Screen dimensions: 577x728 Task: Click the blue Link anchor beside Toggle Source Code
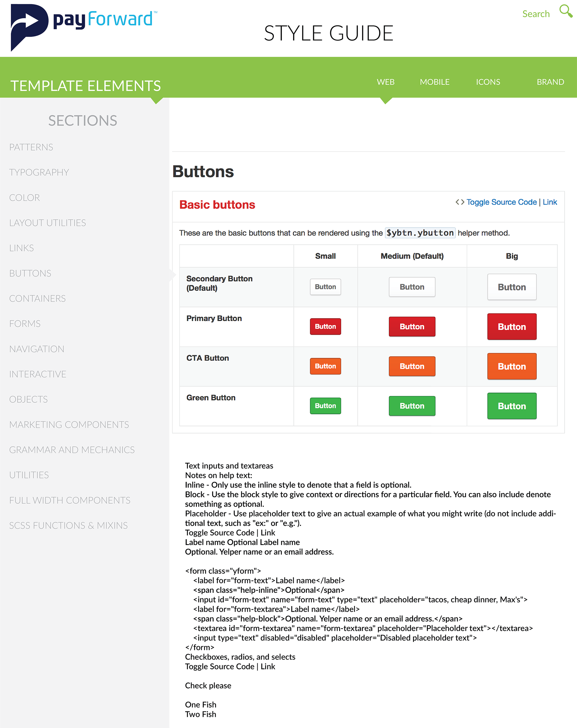550,202
